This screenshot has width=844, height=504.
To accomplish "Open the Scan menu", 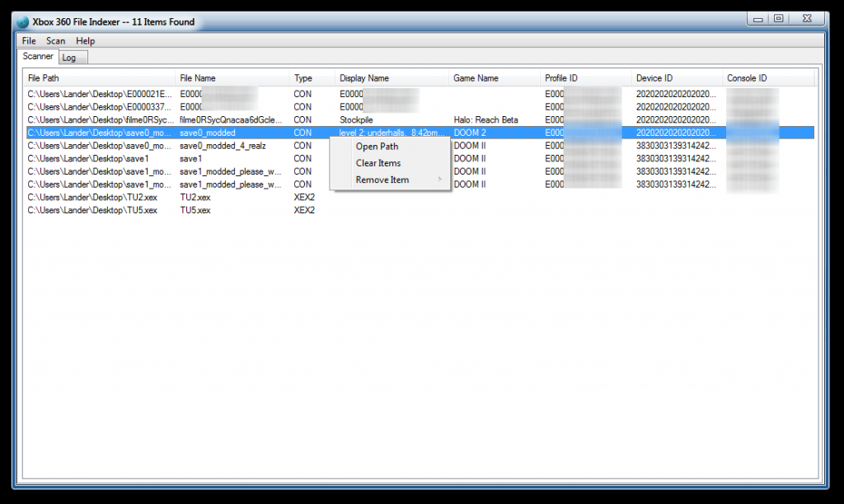I will tap(55, 41).
